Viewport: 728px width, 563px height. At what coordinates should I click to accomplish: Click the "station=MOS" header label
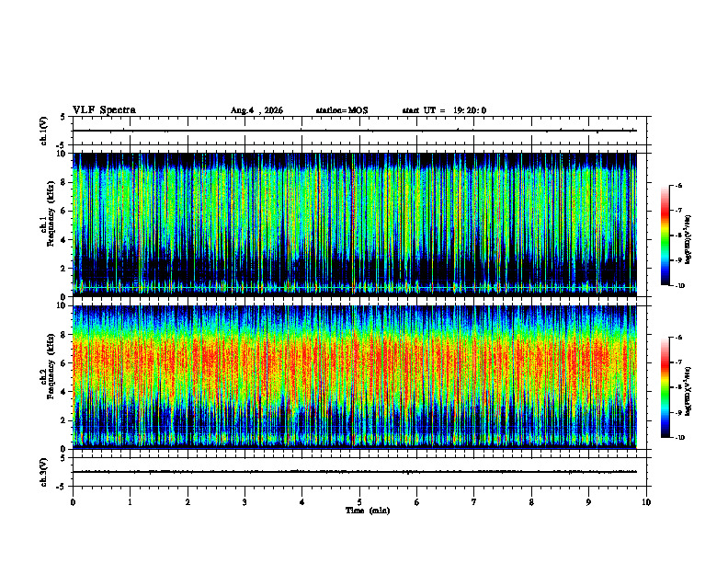pyautogui.click(x=342, y=110)
